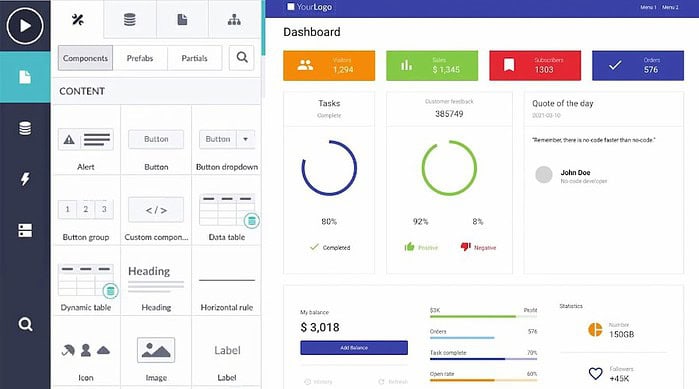Screen dimensions: 699x389
Task: Click the orange Visitors 1,294 card
Action: point(329,66)
